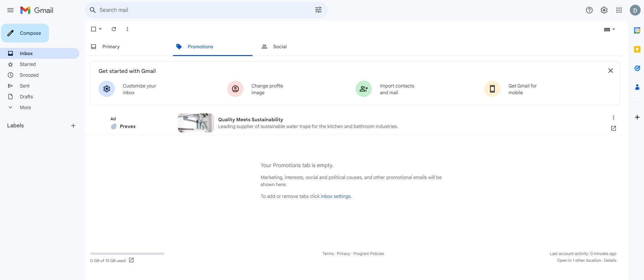Click the Search mail field
This screenshot has height=280, width=644.
click(x=206, y=10)
